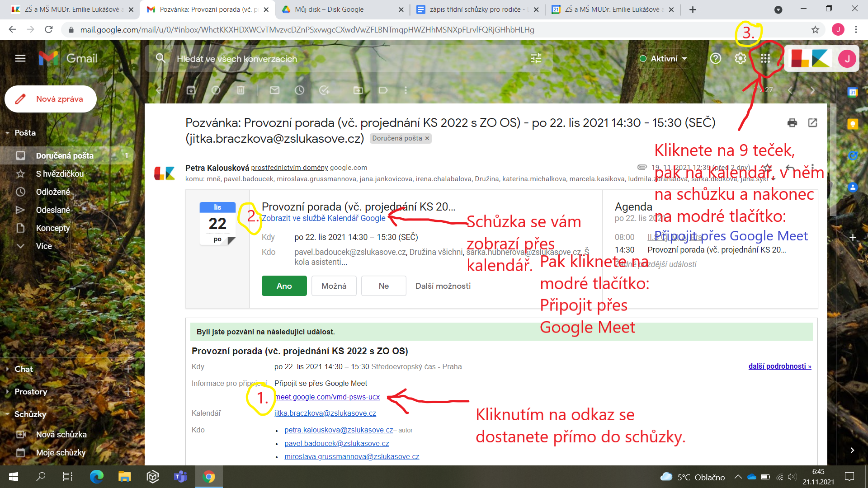Viewport: 868px width, 488px height.
Task: Click the search options filter icon
Action: tap(536, 59)
